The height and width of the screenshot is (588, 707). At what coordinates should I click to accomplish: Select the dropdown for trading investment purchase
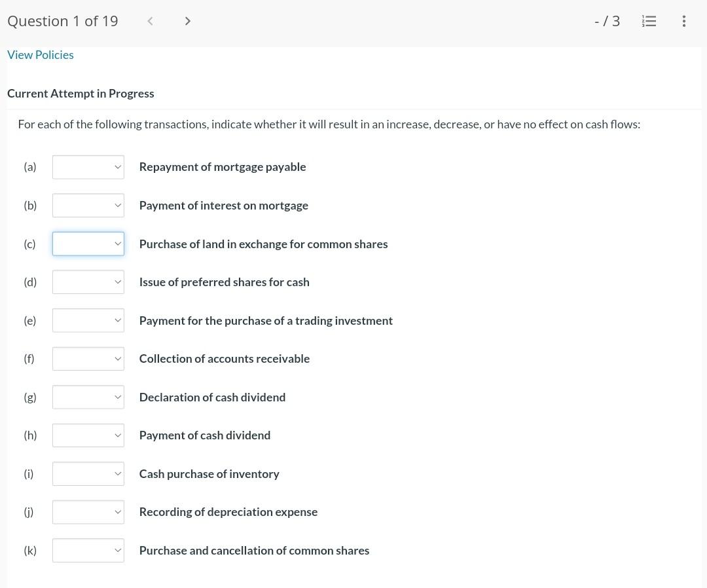click(88, 320)
